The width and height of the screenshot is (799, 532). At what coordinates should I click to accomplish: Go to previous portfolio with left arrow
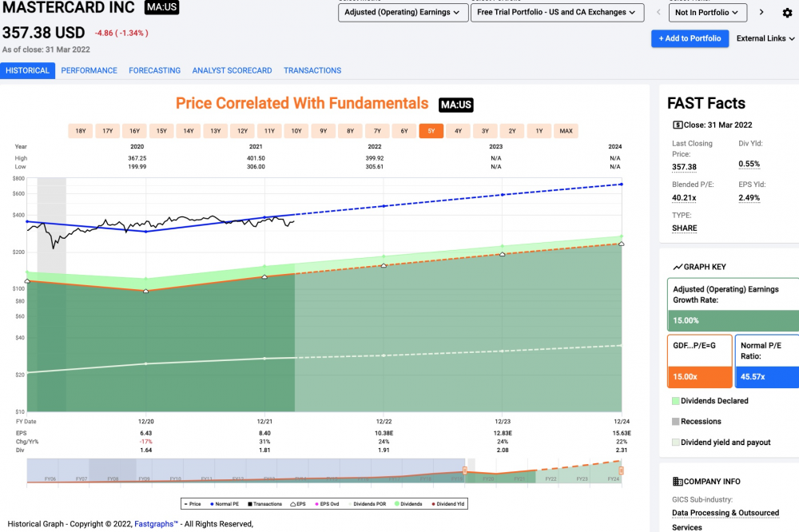point(656,13)
